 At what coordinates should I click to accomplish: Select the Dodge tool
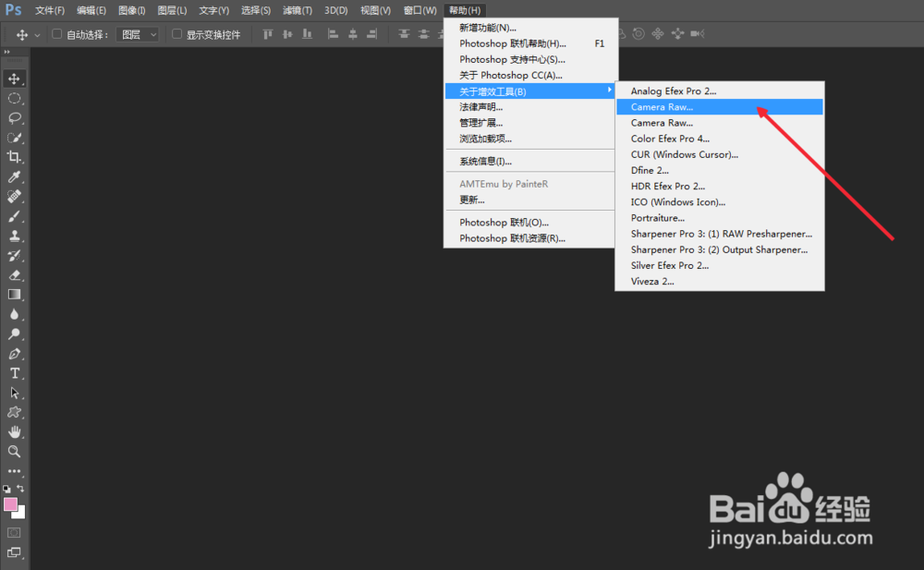pyautogui.click(x=14, y=334)
